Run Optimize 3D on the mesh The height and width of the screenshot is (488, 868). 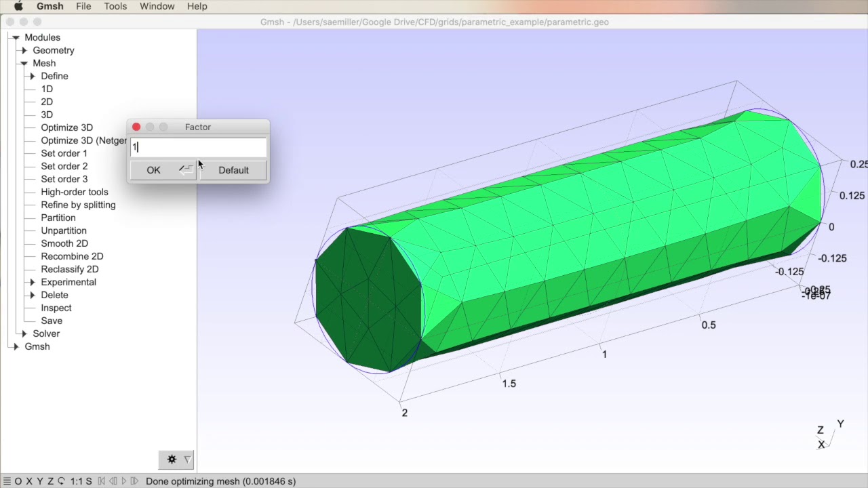[x=66, y=127]
